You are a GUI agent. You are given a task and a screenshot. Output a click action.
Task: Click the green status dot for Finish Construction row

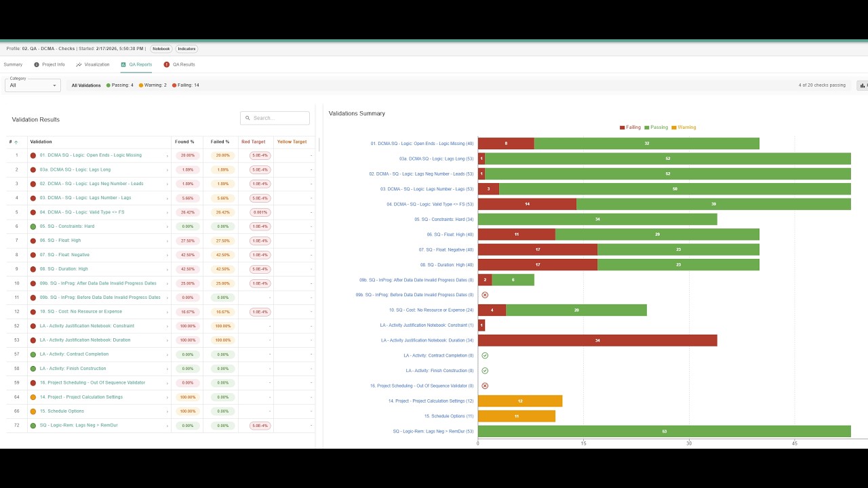click(33, 369)
